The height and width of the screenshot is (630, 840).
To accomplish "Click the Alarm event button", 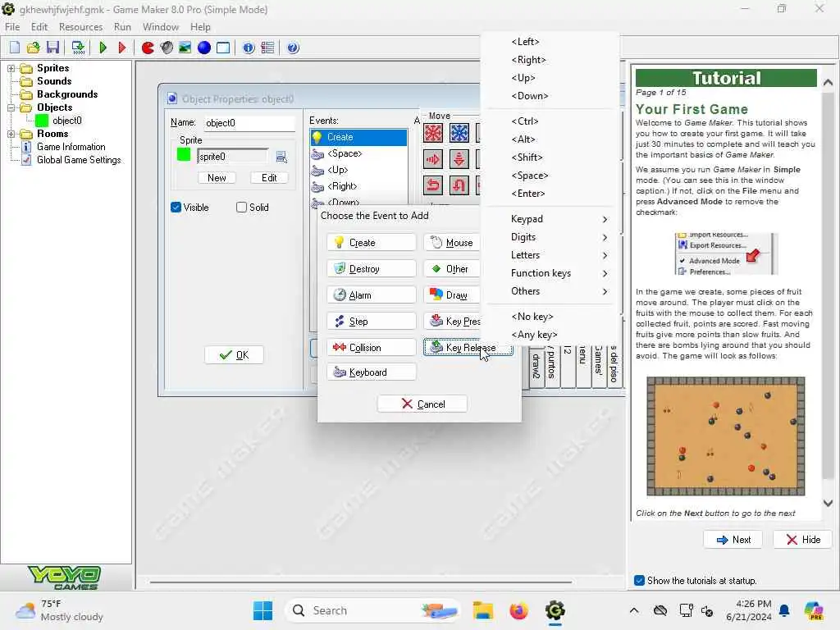I will pos(372,295).
